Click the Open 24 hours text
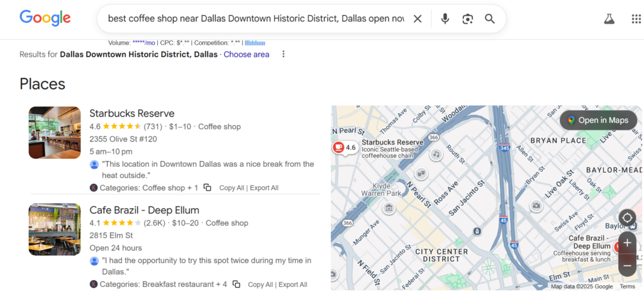The image size is (644, 299). 116,248
